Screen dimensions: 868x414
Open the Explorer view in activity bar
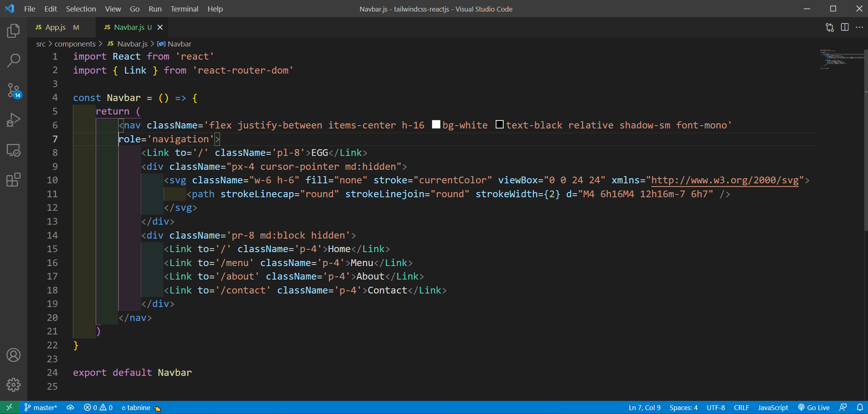(x=14, y=31)
